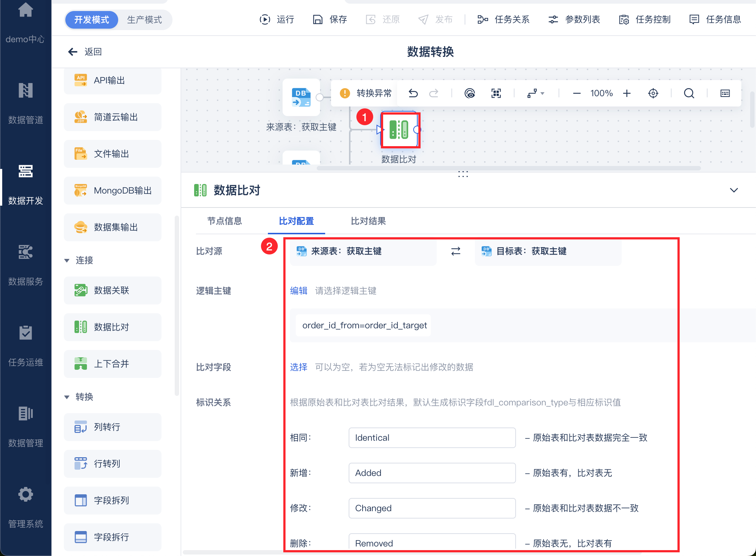Click the swap compare sources arrows icon
Viewport: 756px width, 556px height.
pos(455,251)
